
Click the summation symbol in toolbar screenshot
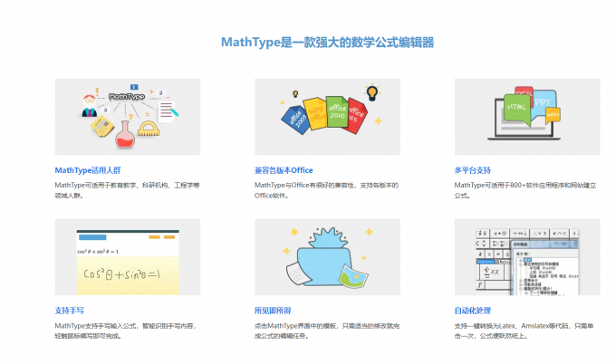487,272
